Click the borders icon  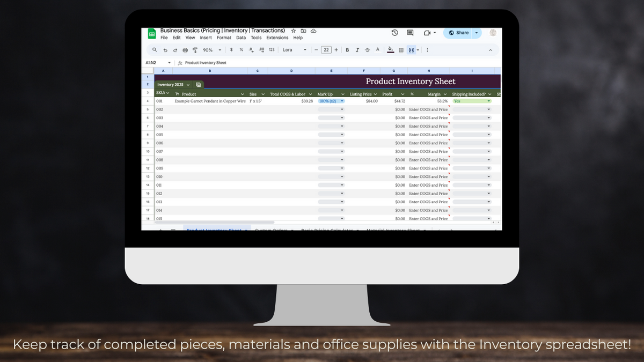pyautogui.click(x=401, y=50)
